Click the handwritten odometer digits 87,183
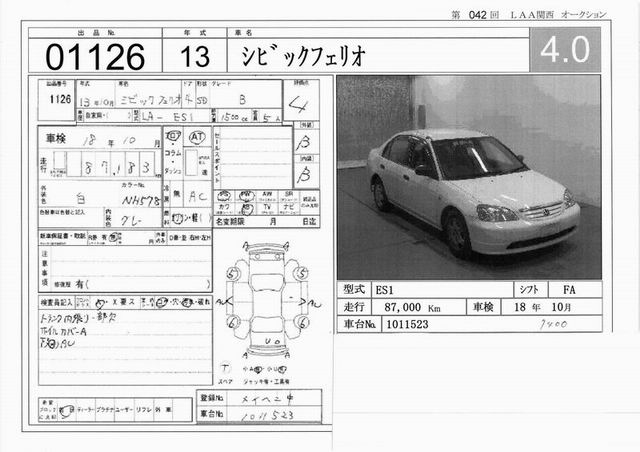This screenshot has width=640, height=452. tap(117, 166)
